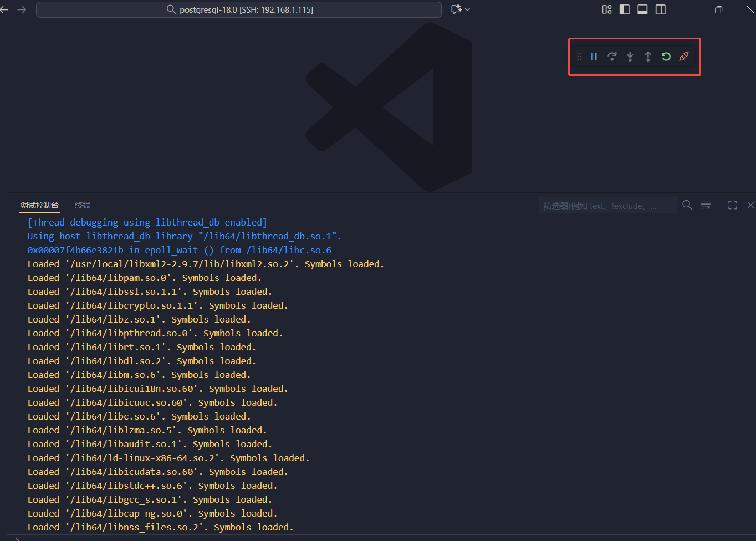
Task: Click the libstdc++.so.6 loaded line
Action: coord(152,486)
